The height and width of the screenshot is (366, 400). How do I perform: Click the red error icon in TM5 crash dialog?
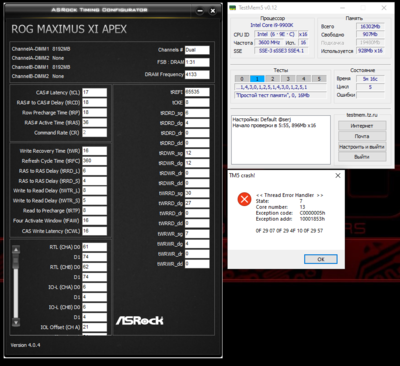[244, 199]
